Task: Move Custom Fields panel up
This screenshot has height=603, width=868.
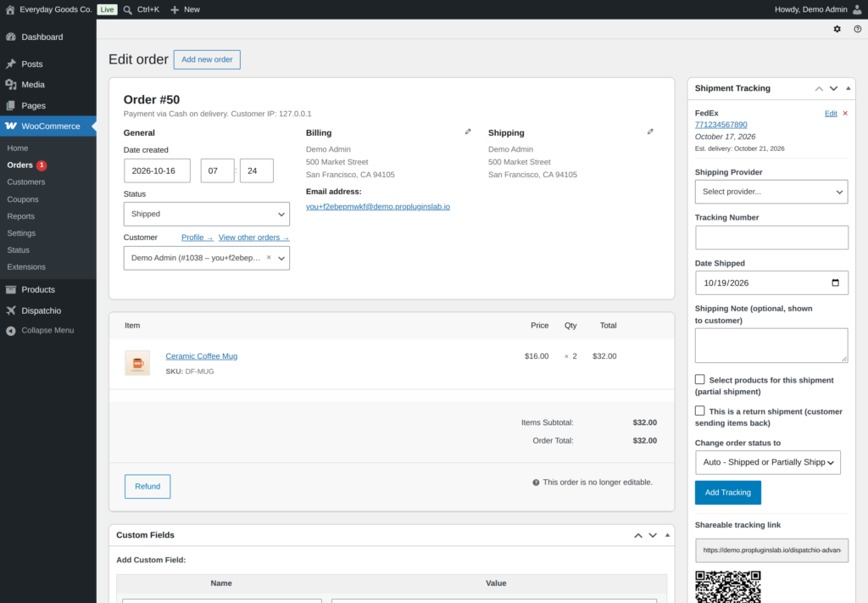Action: (638, 535)
